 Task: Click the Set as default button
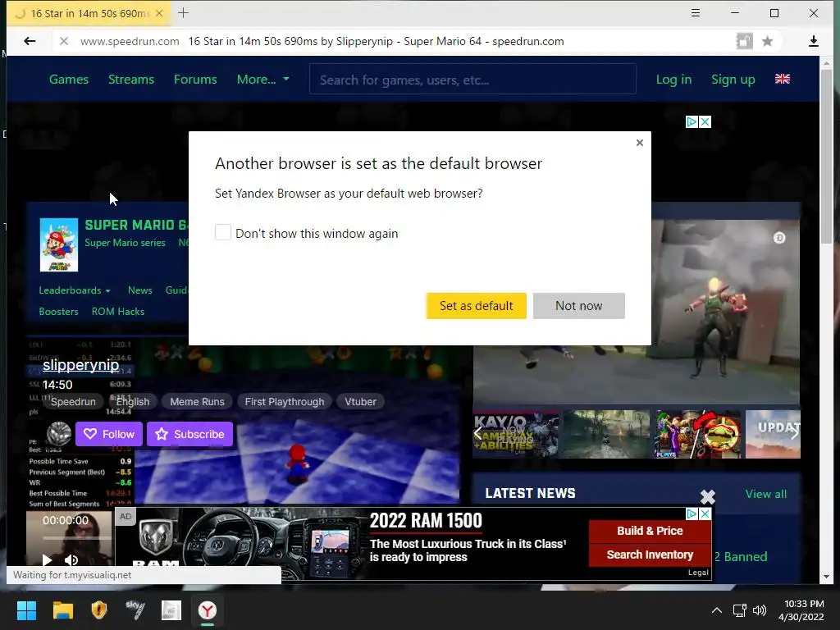click(477, 306)
